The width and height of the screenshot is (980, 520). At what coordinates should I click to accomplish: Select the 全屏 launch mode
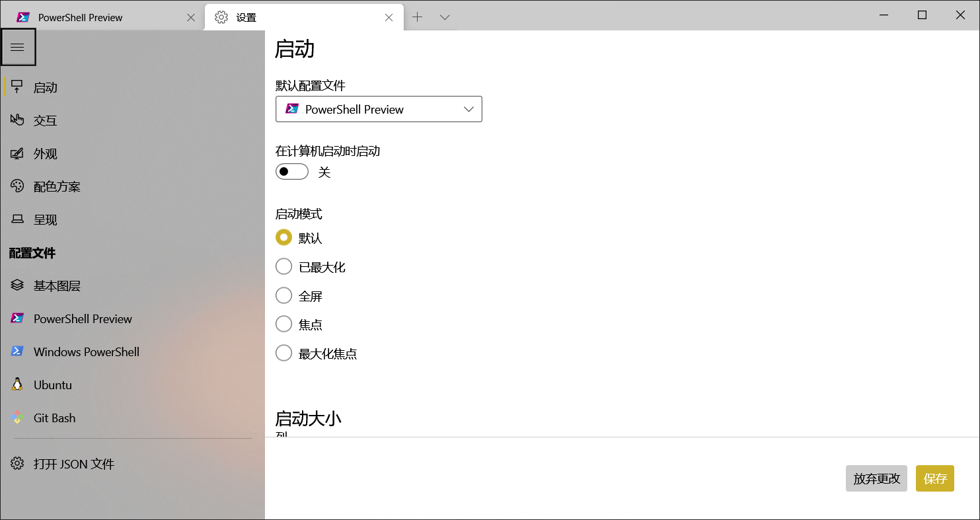[283, 295]
